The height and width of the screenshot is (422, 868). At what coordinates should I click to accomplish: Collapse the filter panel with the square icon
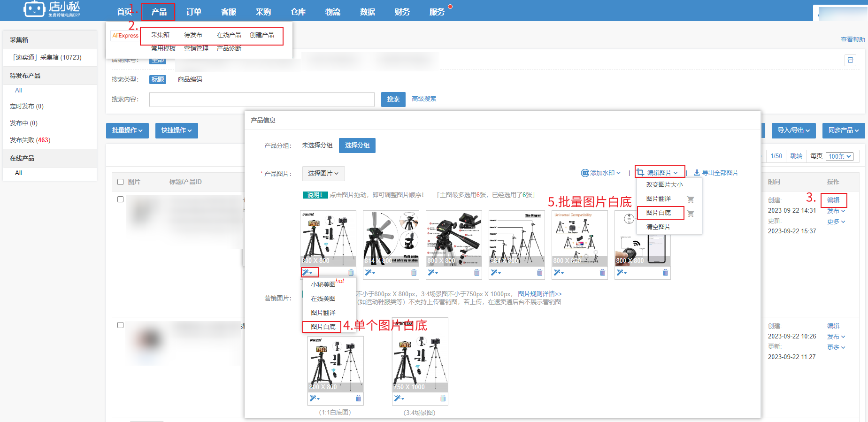[x=850, y=60]
